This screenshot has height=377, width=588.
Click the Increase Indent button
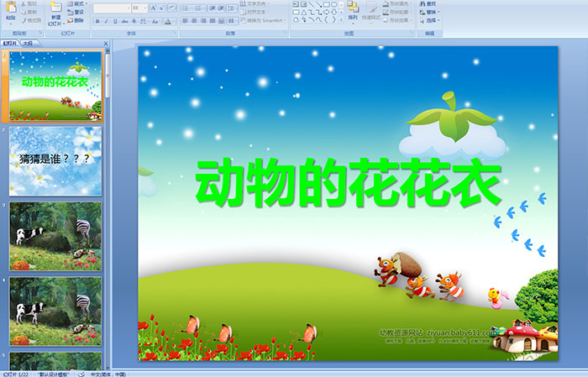221,8
